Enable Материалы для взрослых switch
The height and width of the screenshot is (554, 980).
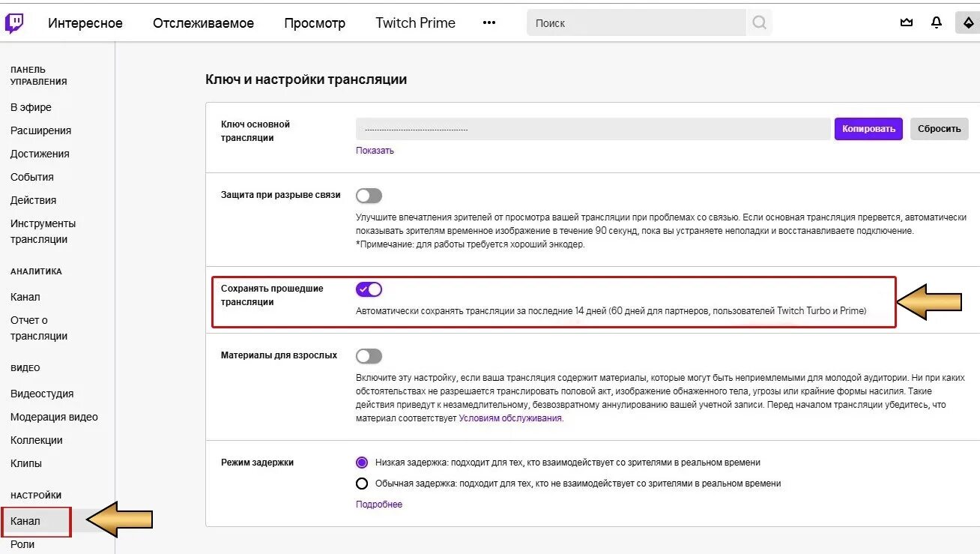coord(369,355)
